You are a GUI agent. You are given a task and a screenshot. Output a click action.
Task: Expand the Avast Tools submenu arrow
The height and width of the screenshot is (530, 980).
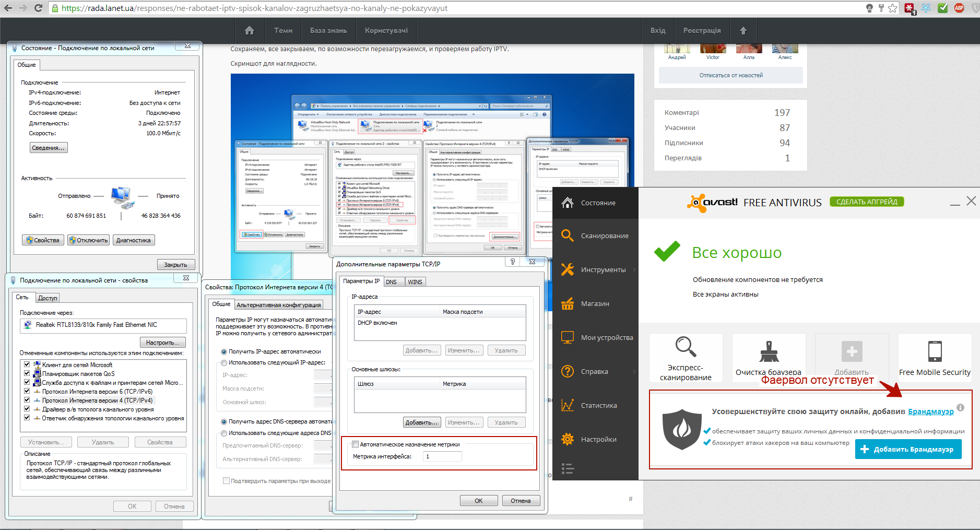[634, 269]
